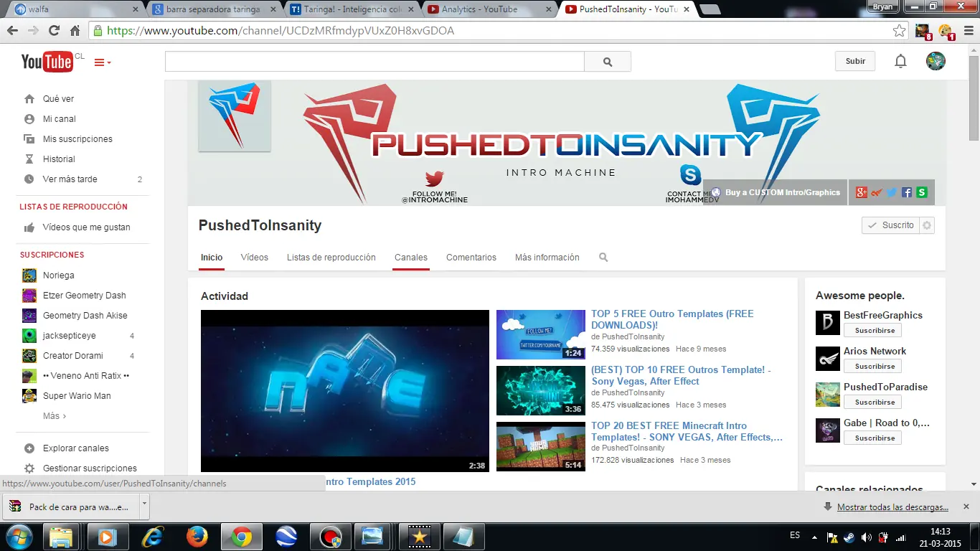Viewport: 980px width, 551px height.
Task: Open Ver más tarde in the sidebar
Action: tap(70, 179)
